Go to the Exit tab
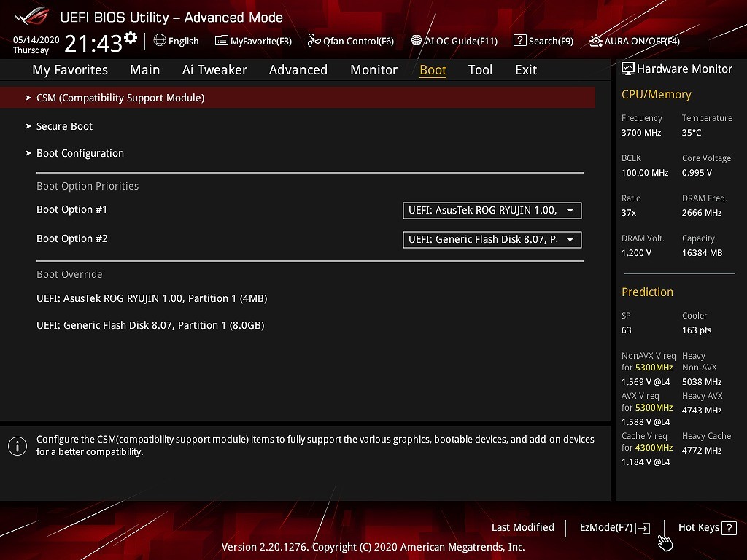Viewport: 747px width, 560px height. pos(526,70)
